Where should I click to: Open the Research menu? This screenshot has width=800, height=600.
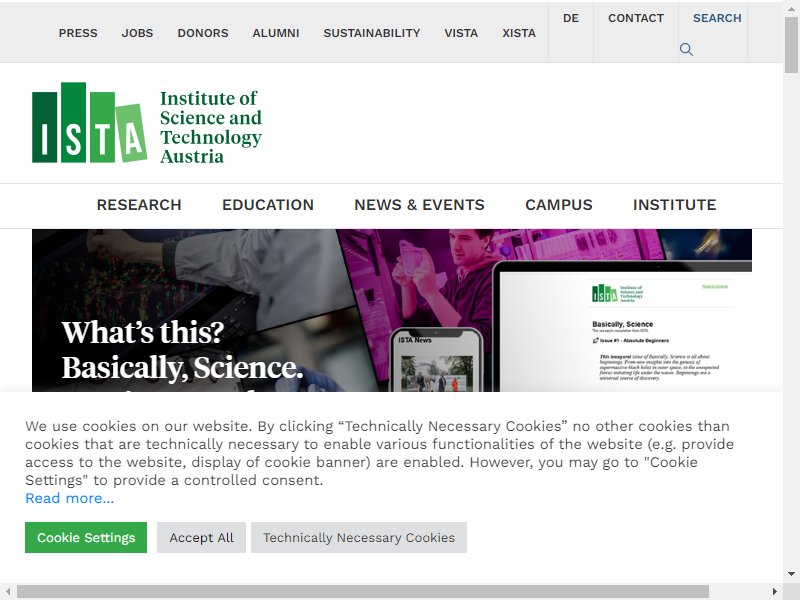[x=139, y=205]
